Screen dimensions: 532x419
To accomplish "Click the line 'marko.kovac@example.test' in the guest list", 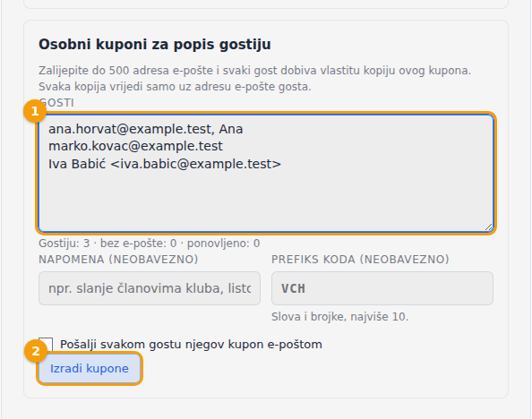I will coord(135,146).
